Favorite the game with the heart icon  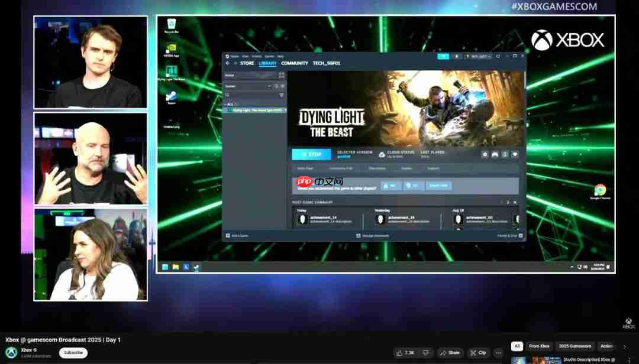point(514,154)
